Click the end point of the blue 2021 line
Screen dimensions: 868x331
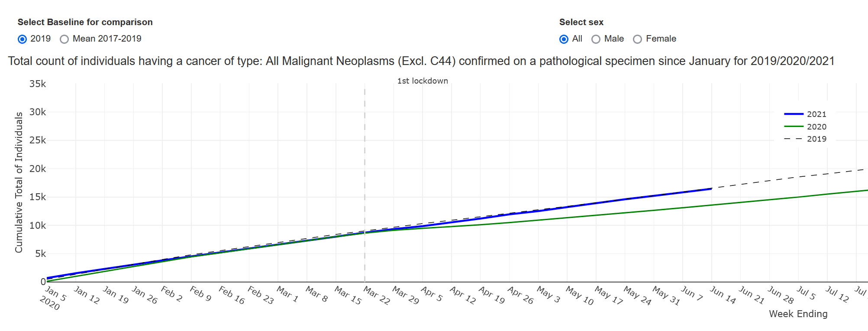pyautogui.click(x=711, y=189)
